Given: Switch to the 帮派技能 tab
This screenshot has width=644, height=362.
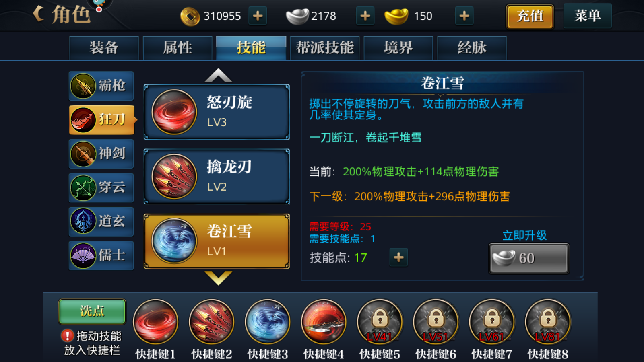Looking at the screenshot, I should (325, 48).
